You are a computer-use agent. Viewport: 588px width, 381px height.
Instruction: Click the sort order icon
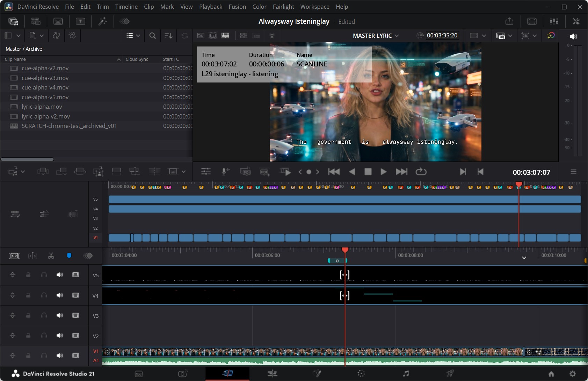tap(168, 36)
